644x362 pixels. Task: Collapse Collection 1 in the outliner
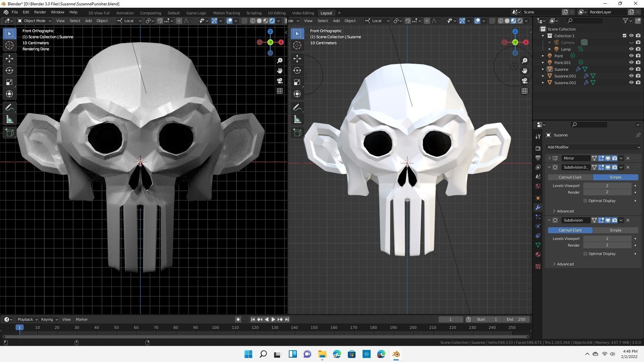(543, 36)
